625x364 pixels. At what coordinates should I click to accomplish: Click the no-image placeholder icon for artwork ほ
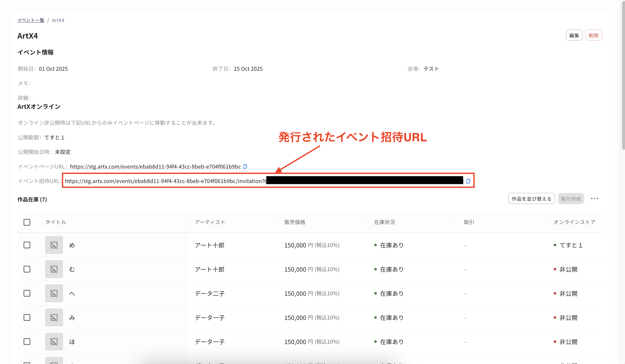[x=54, y=341]
